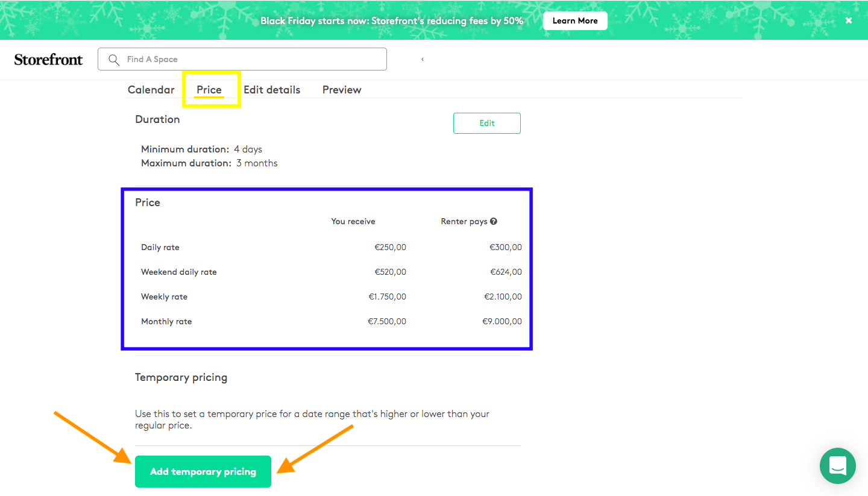Click the small chevron beside the search bar
The width and height of the screenshot is (868, 496).
coord(423,60)
